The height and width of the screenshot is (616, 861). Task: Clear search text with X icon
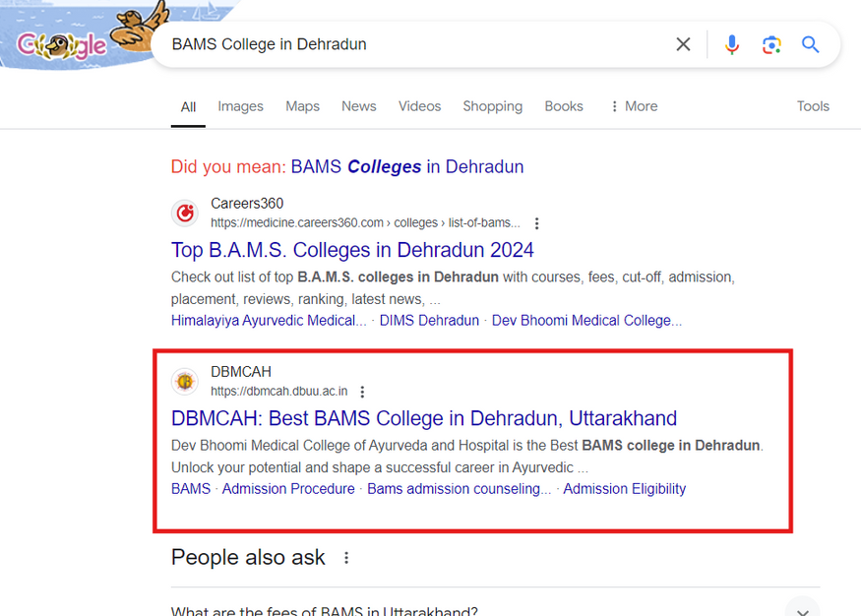pos(683,44)
